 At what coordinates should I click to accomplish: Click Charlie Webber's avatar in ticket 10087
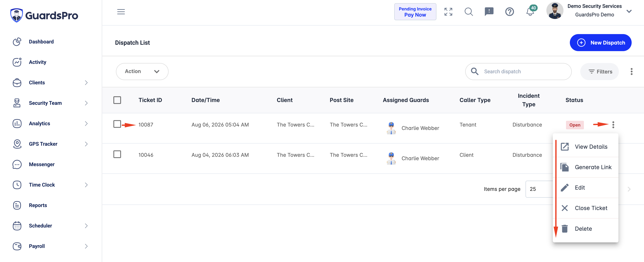[391, 128]
